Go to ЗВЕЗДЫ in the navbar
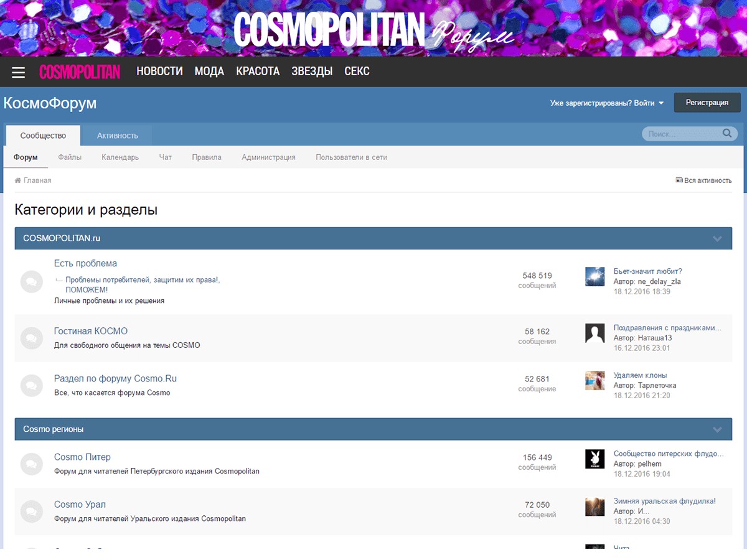This screenshot has width=747, height=560. [312, 72]
